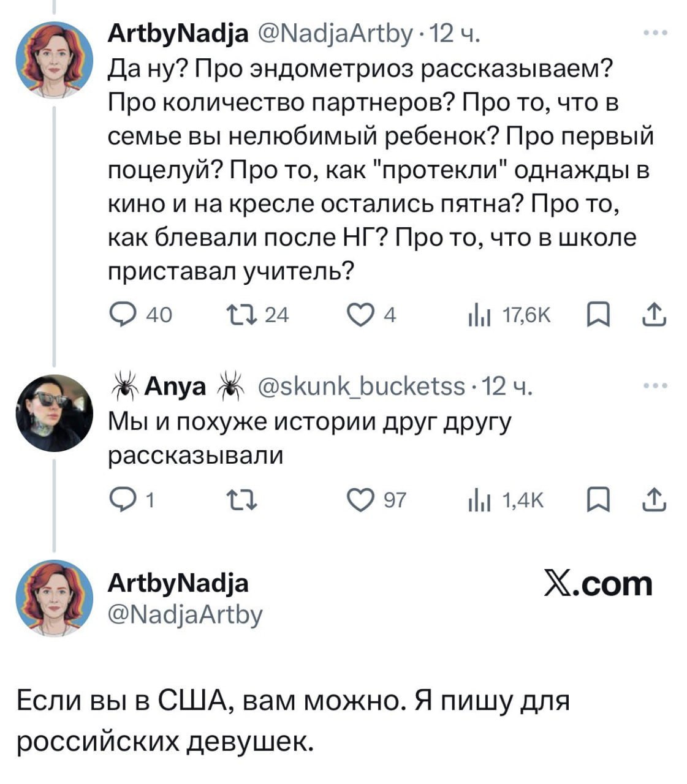
Task: Click the X.com logo watermark
Action: [x=598, y=584]
